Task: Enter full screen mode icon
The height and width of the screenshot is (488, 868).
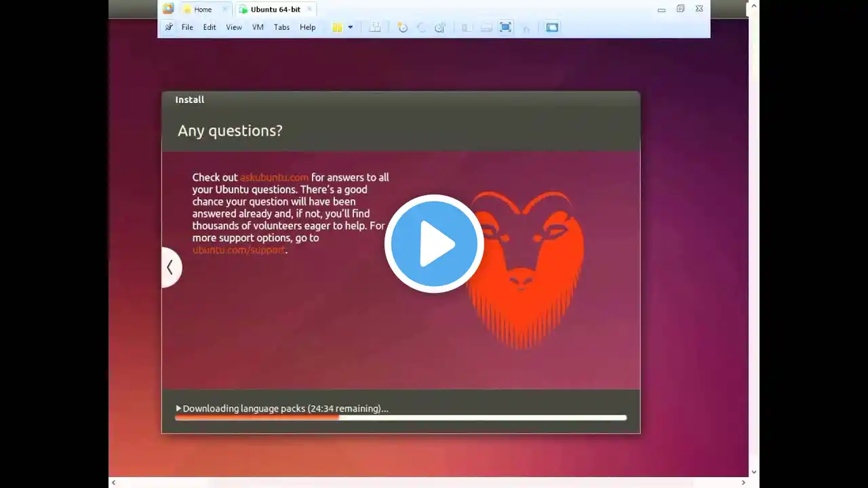Action: pyautogui.click(x=505, y=27)
